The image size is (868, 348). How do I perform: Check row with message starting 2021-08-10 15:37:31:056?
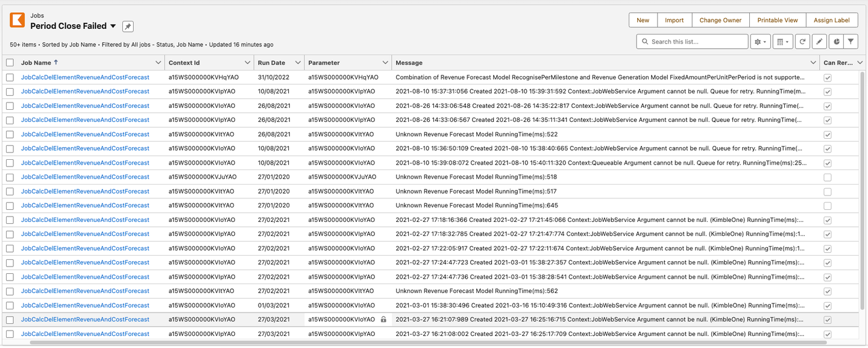10,92
